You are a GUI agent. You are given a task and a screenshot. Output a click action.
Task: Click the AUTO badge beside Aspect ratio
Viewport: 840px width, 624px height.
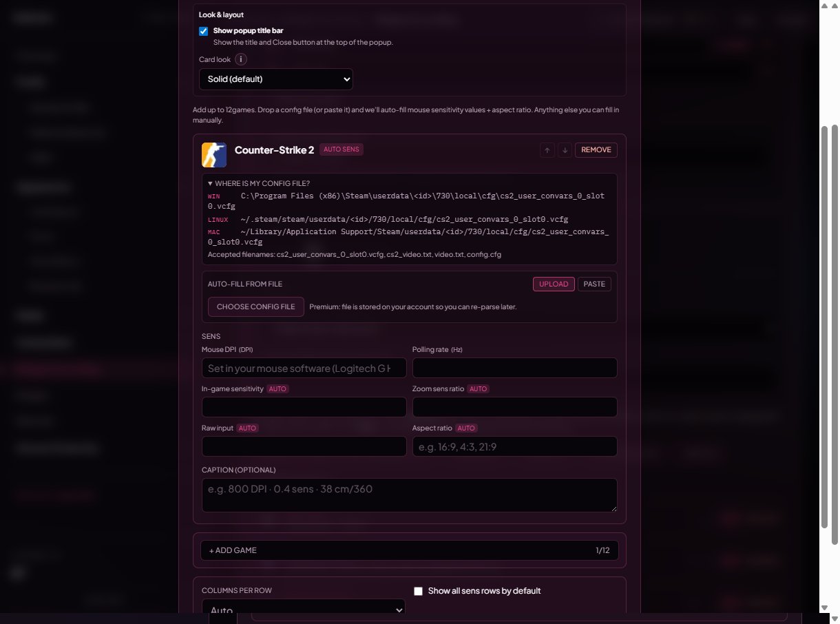point(466,428)
